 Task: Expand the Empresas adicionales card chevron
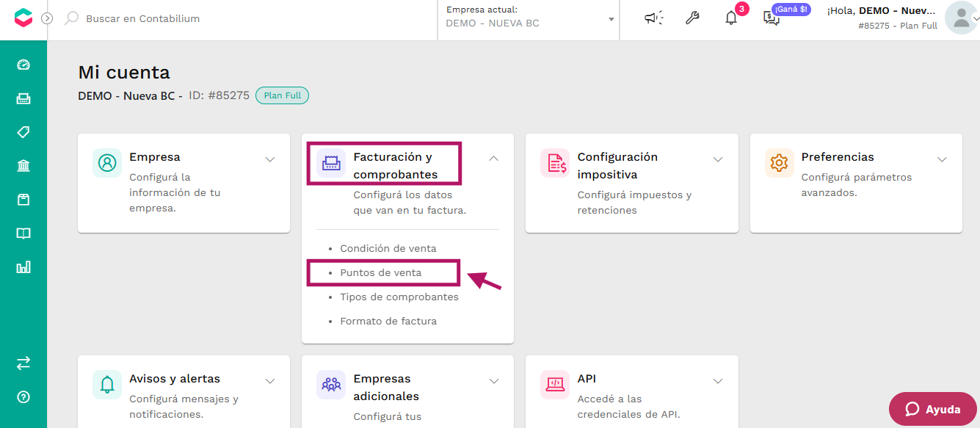(494, 380)
